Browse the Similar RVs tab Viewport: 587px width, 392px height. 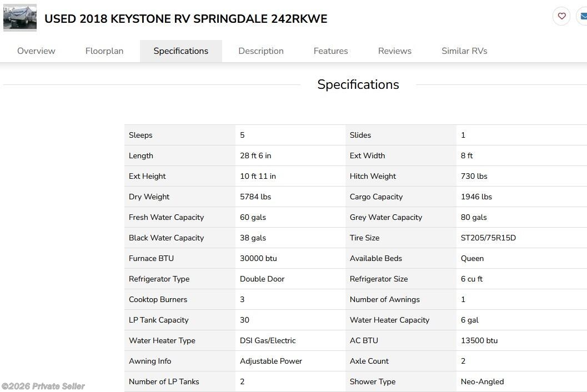click(x=464, y=51)
